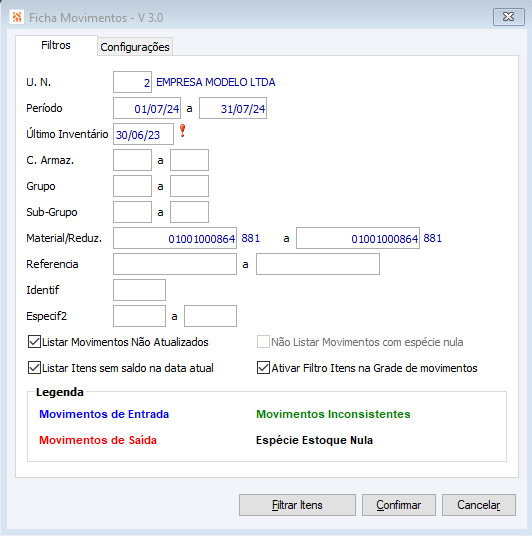
Task: Click Espécie Estoque Nula legend text
Action: (315, 440)
